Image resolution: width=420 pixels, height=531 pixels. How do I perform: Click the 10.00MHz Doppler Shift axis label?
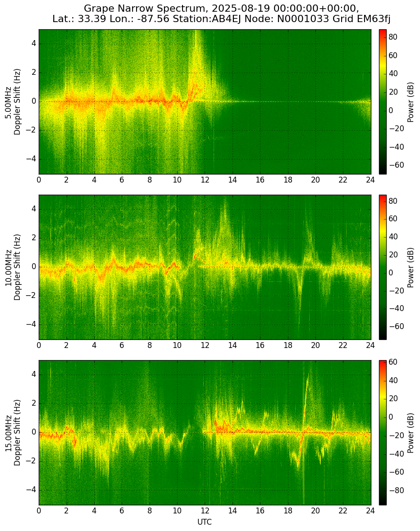pos(13,267)
